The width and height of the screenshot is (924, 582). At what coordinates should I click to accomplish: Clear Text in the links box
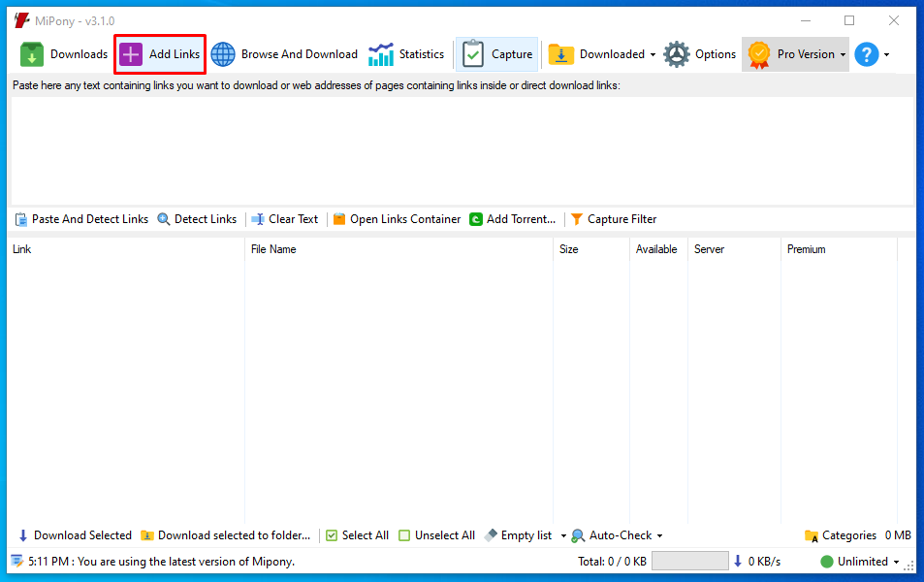[x=285, y=219]
